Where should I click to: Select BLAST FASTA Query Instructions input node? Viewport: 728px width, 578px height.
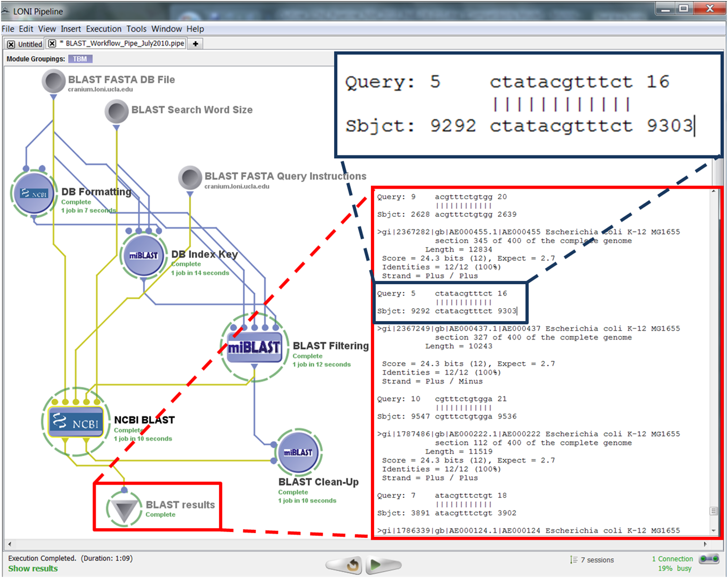pyautogui.click(x=190, y=178)
